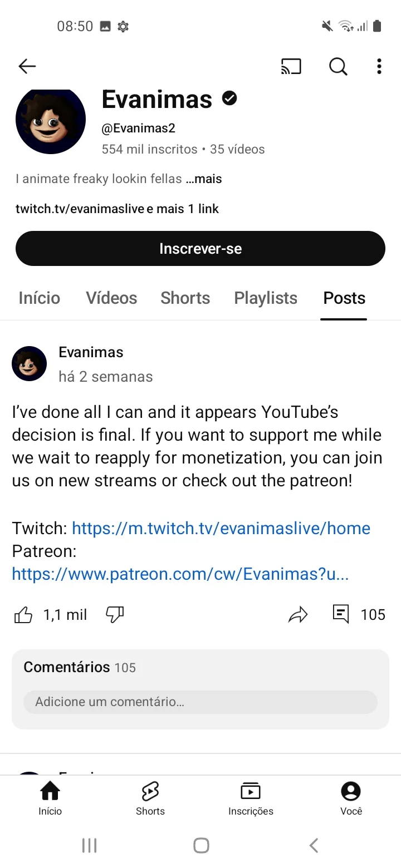Open the Você profile tab
401x868 pixels.
point(351,798)
